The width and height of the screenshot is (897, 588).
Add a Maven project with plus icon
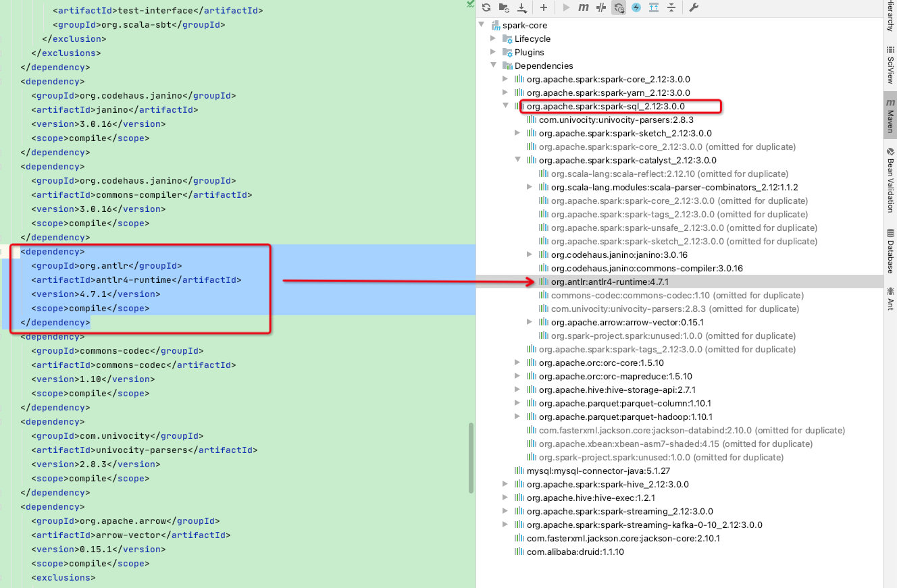point(543,7)
